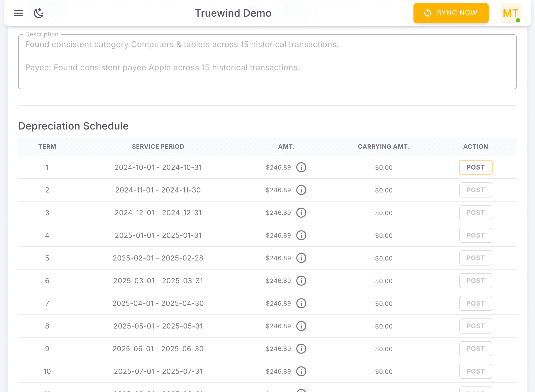The image size is (535, 392).
Task: Toggle info tooltip for term 3 amount
Action: pos(301,213)
